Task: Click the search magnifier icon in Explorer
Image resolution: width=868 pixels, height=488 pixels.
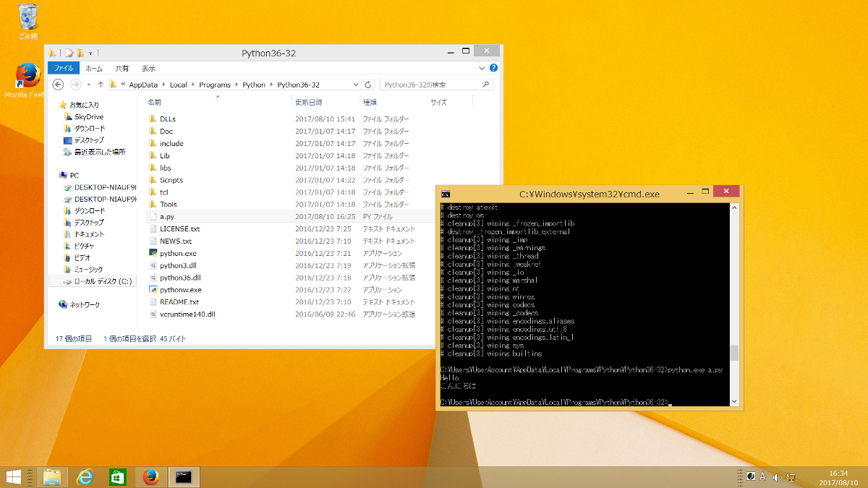Action: (488, 85)
